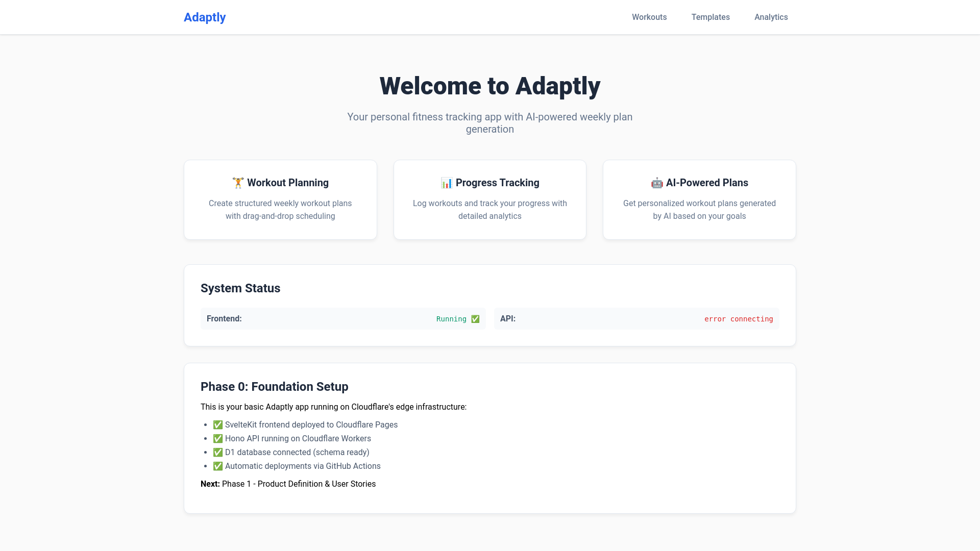Image resolution: width=980 pixels, height=551 pixels.
Task: Click 'Hono API running on Cloudflare Workers' text
Action: [298, 438]
